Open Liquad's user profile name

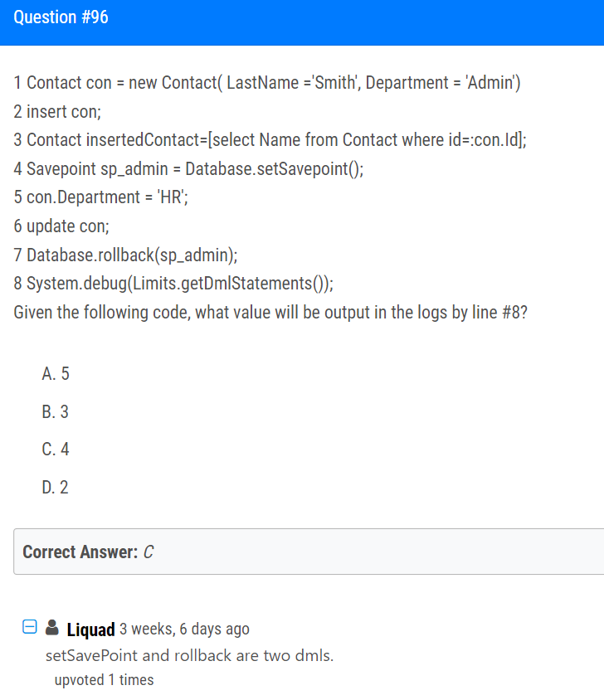[x=90, y=630]
